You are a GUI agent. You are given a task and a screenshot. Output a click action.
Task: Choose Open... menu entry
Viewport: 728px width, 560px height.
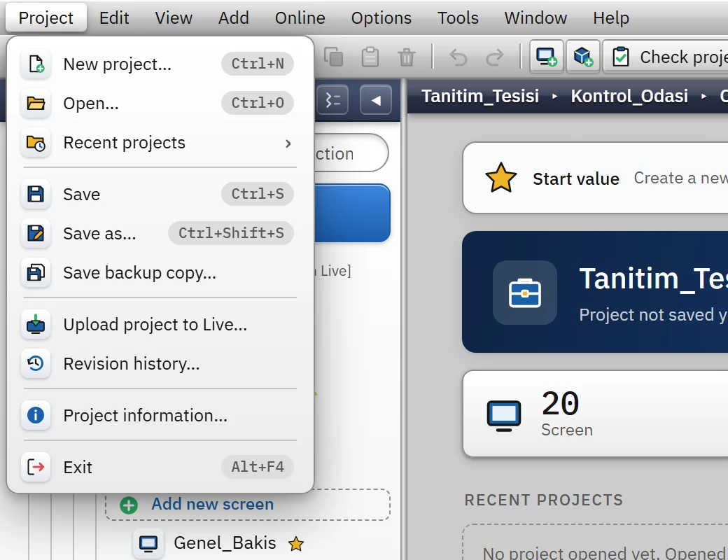(160, 103)
